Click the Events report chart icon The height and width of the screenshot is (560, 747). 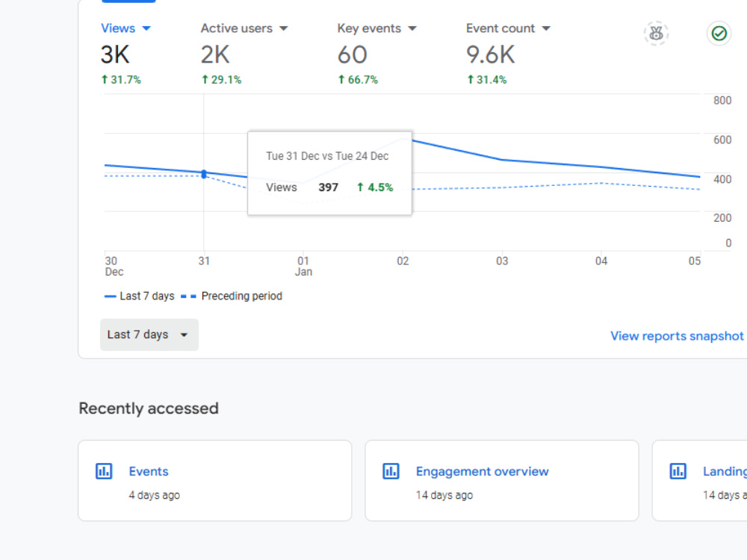(104, 471)
